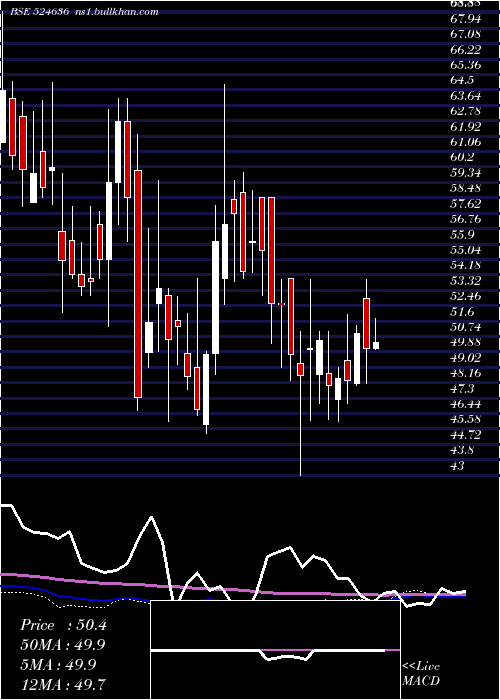Click the 12MA : 49.7 readout
This screenshot has height=700, width=500.
(x=63, y=684)
